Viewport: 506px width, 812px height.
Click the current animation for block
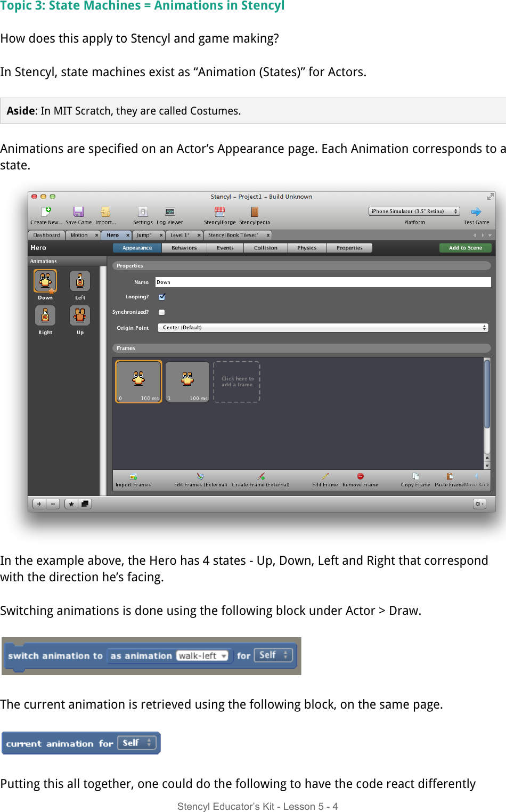(x=81, y=743)
